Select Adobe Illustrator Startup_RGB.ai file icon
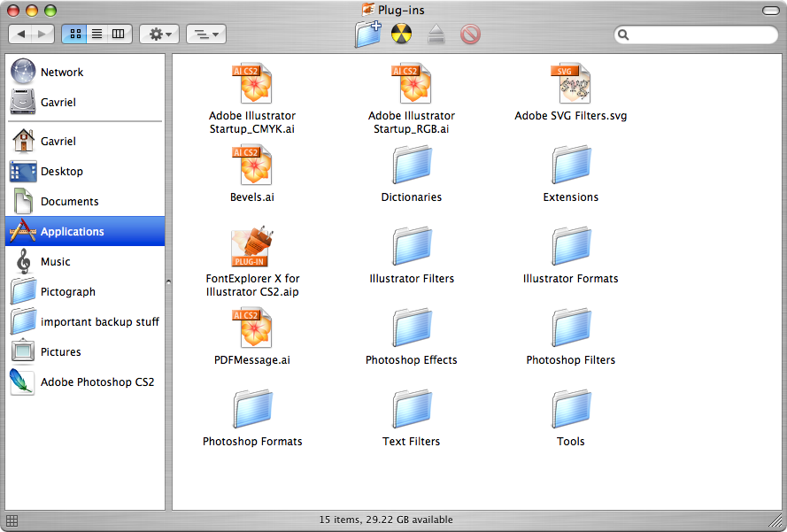Viewport: 787px width, 532px height. (x=412, y=83)
